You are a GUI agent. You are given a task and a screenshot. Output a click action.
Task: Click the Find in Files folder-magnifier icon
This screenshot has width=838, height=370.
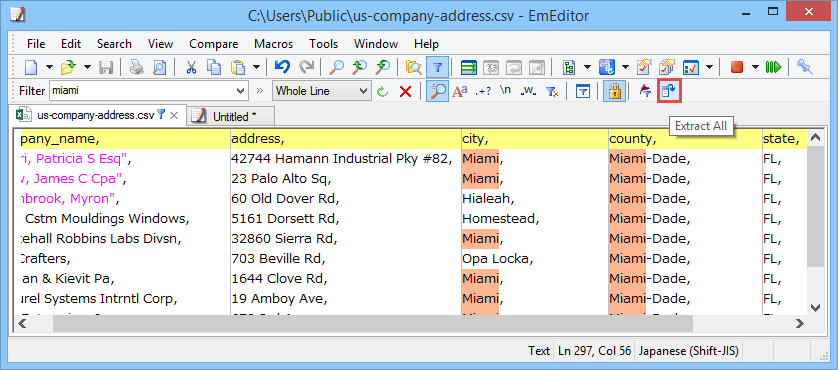[413, 67]
